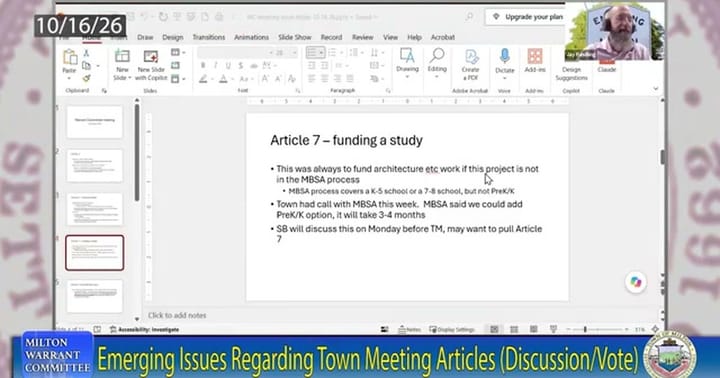Toggle Align Left paragraph alignment
720x378 pixels.
(312, 79)
